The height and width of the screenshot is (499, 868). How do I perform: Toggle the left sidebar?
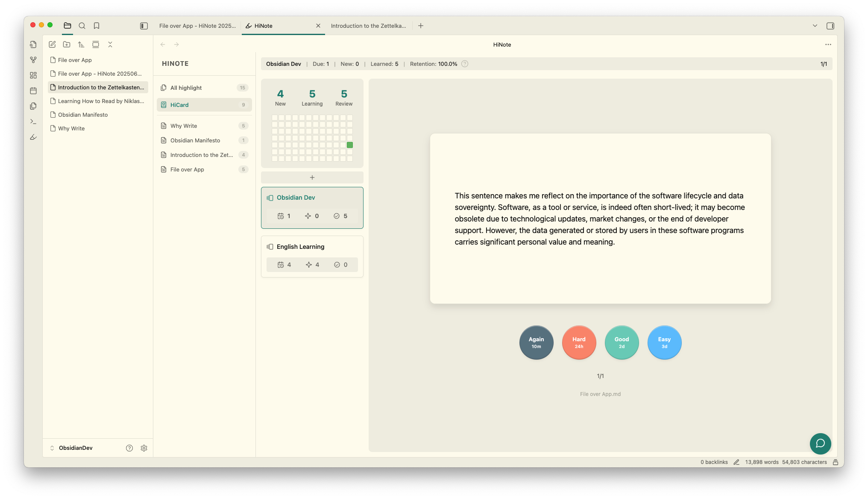click(144, 26)
